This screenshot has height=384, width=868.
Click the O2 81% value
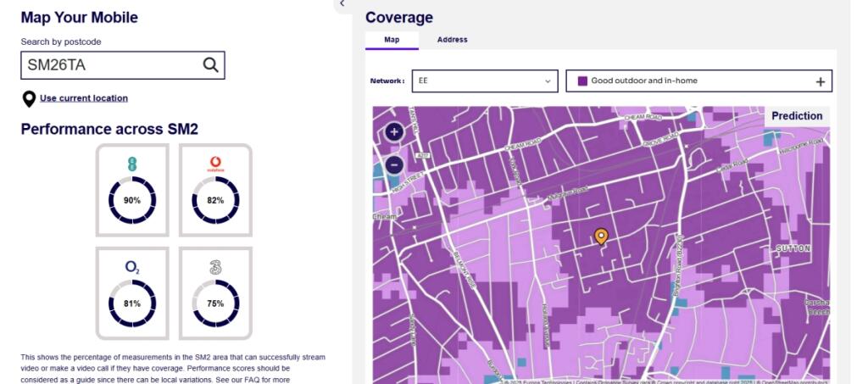tap(132, 303)
